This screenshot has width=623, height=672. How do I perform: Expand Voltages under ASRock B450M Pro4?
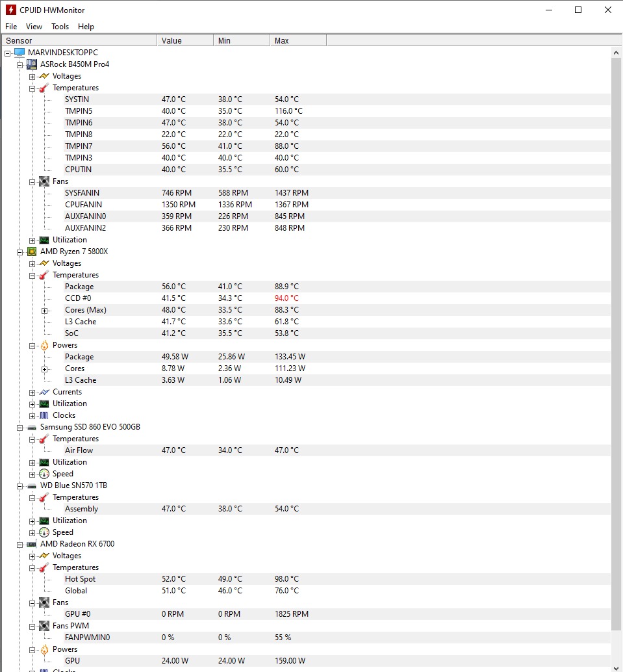(x=32, y=77)
